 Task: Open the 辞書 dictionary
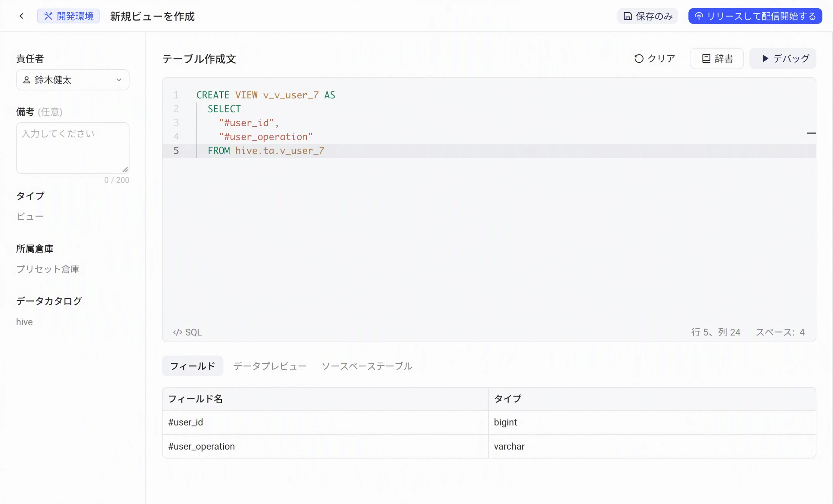click(x=717, y=58)
